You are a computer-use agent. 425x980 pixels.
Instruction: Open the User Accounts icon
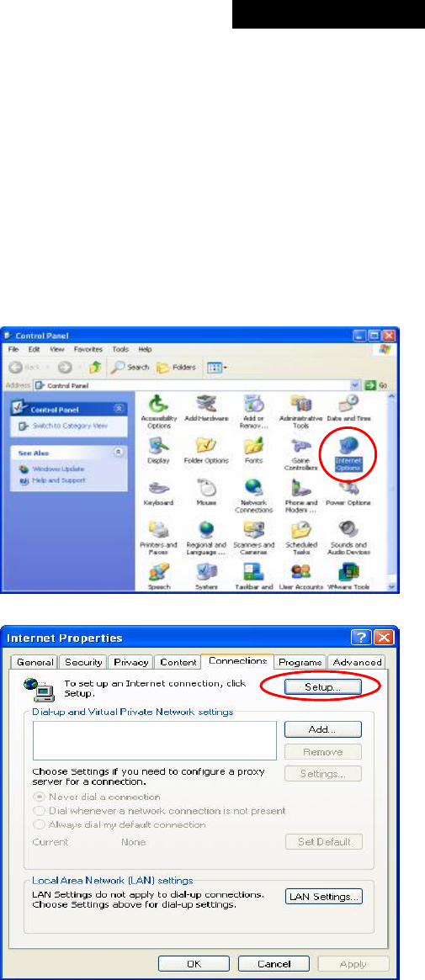point(300,577)
